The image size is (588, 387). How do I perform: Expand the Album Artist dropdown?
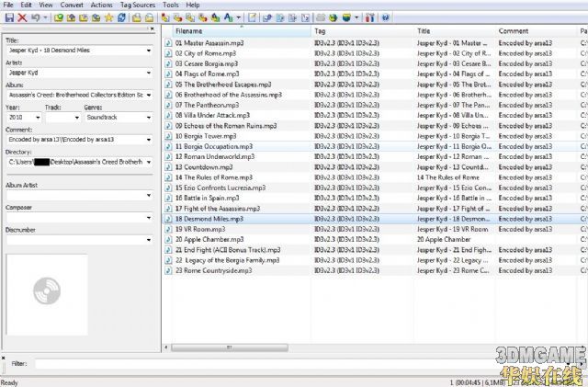149,195
